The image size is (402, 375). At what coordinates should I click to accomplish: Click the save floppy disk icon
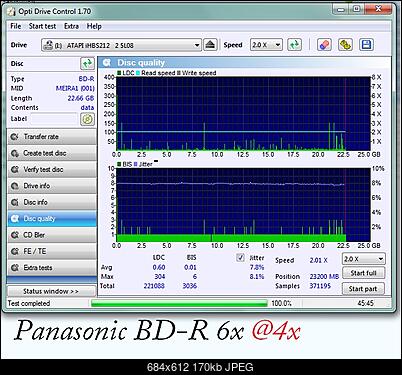pos(366,45)
